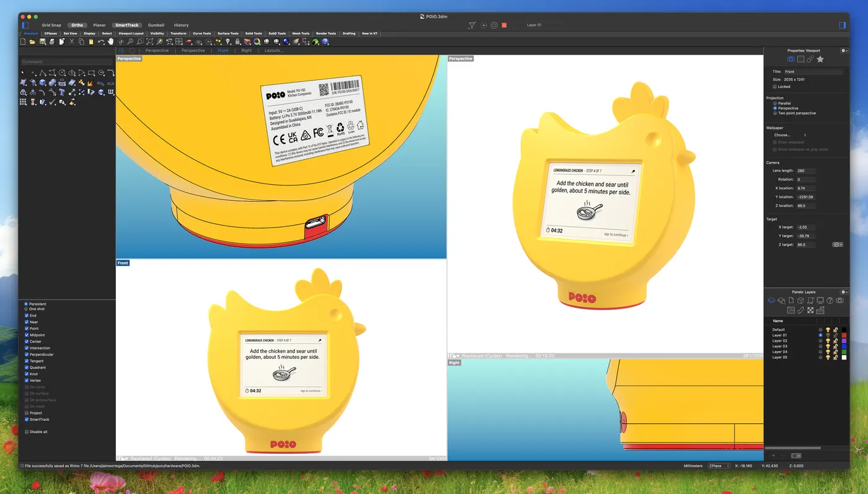Toggle the End object snap checkbox
The height and width of the screenshot is (494, 868).
point(27,315)
